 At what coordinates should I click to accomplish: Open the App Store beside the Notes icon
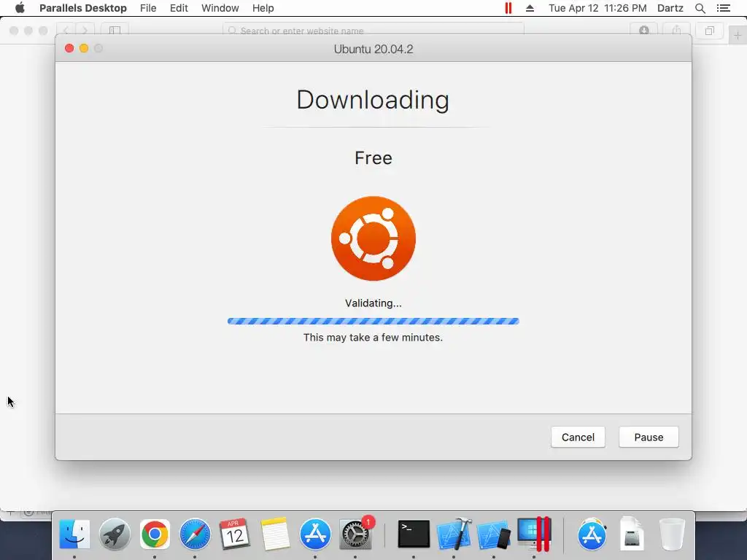(315, 534)
